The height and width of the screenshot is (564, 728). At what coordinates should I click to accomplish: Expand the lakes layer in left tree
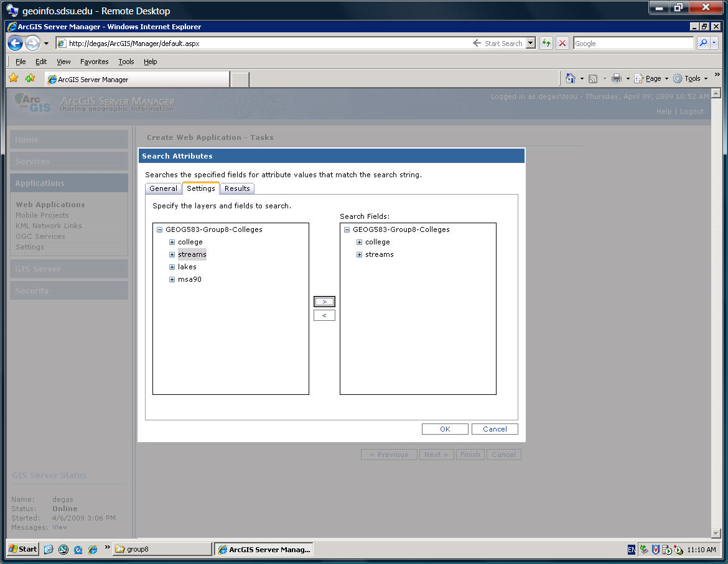(172, 267)
